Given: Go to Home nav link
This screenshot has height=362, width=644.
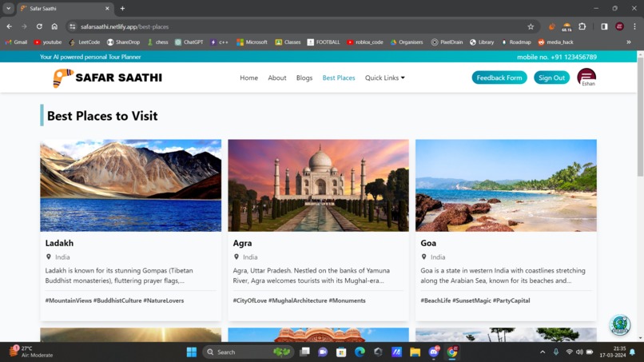Looking at the screenshot, I should pos(249,78).
